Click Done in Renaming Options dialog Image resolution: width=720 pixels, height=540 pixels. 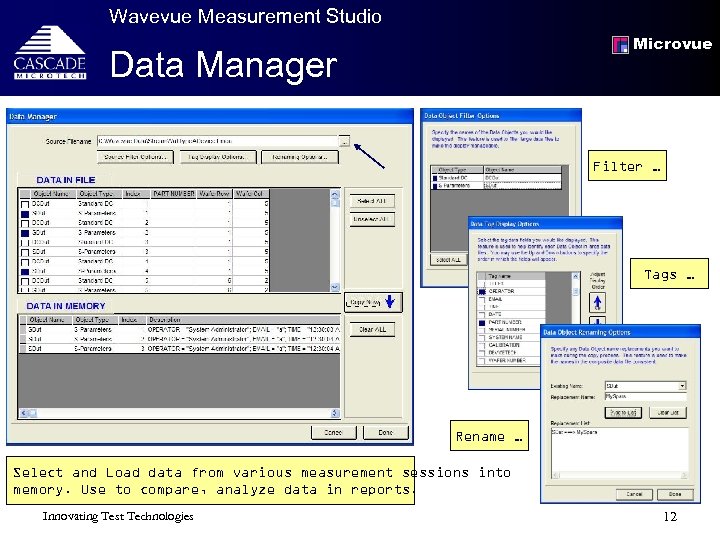(x=675, y=495)
